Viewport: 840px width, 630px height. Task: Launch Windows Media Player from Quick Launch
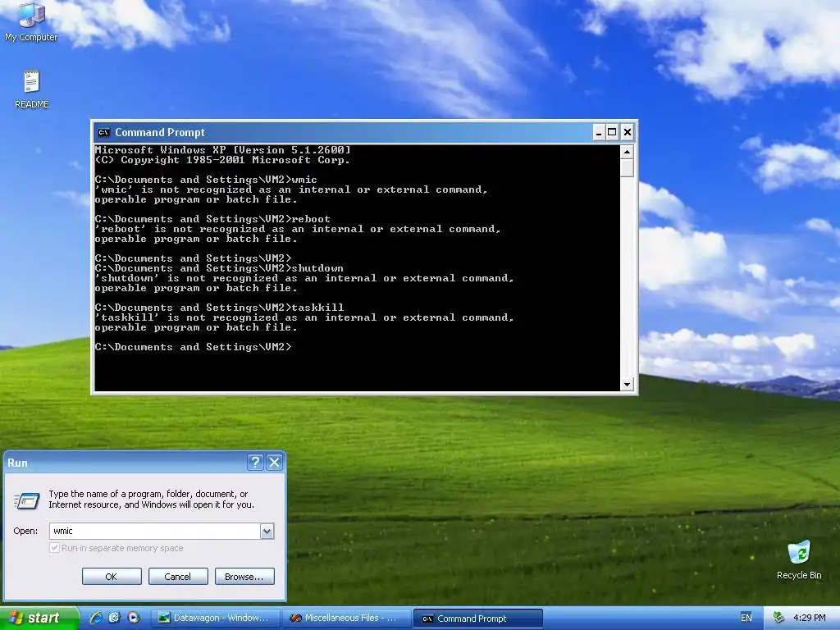(x=133, y=618)
